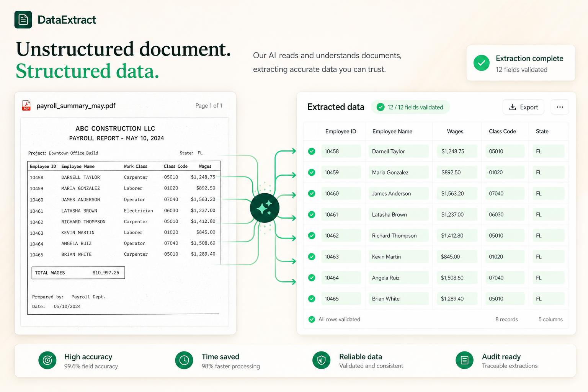Open the payroll_summary_may.pdf file name
Image resolution: width=588 pixels, height=392 pixels.
[x=76, y=106]
